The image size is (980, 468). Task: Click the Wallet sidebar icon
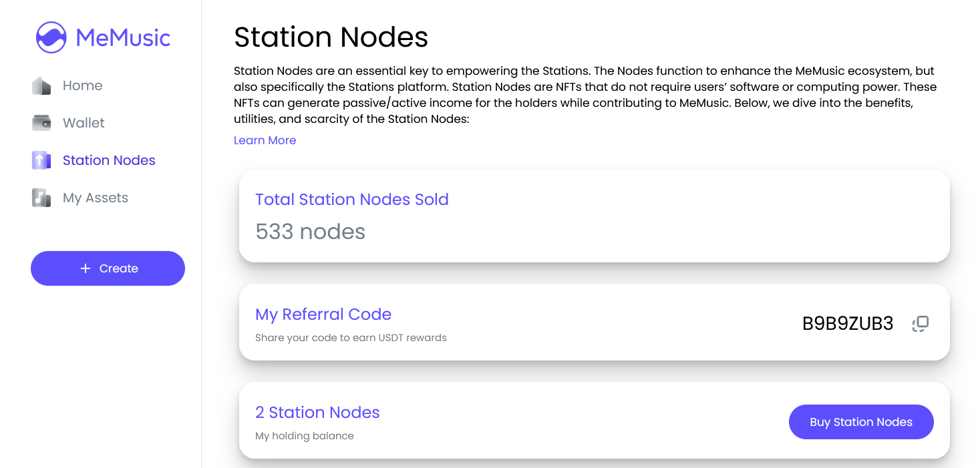[41, 123]
